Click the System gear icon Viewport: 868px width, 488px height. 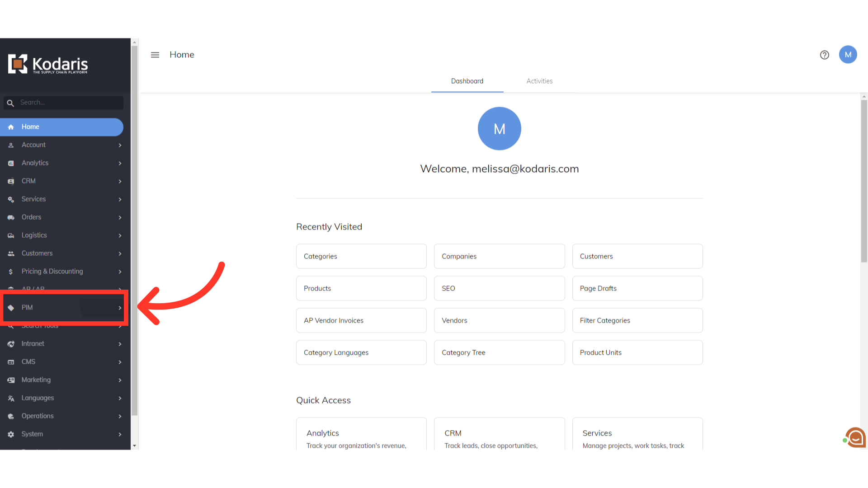coord(11,434)
